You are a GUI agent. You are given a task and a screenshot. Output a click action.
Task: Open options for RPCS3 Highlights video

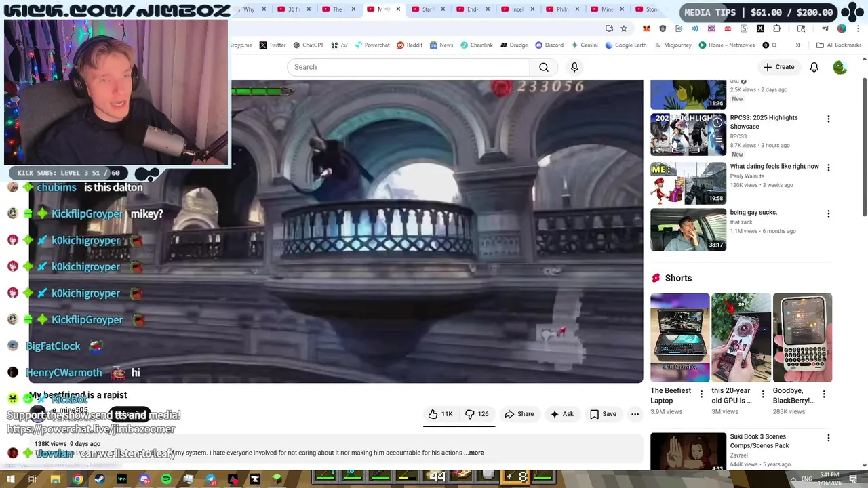[828, 119]
